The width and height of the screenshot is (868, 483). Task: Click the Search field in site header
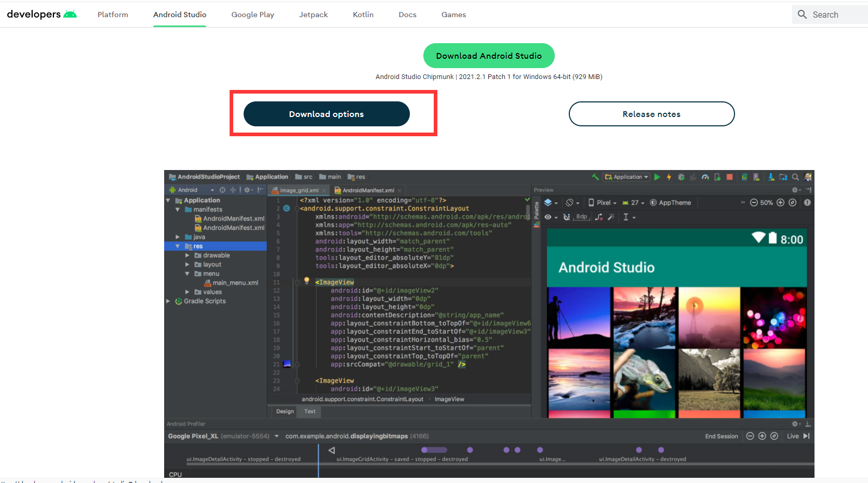coord(831,15)
